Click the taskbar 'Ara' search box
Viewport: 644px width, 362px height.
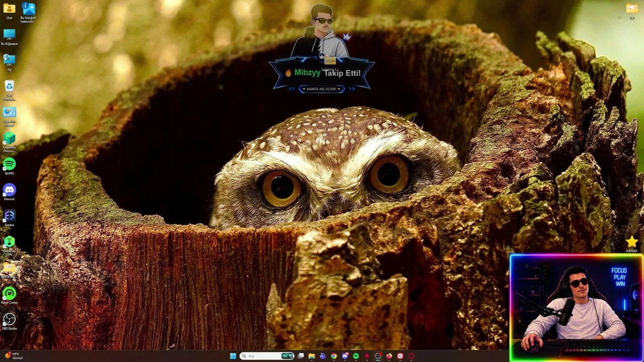click(x=268, y=356)
